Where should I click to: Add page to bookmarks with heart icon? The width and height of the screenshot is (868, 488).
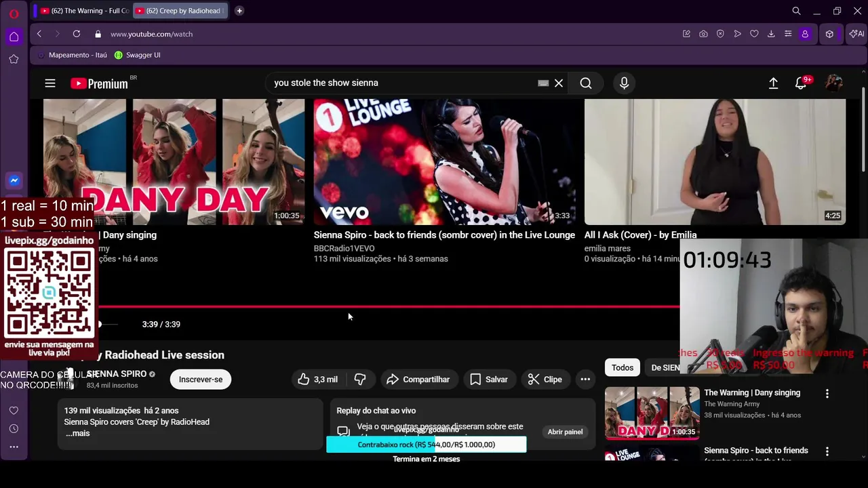(x=754, y=34)
